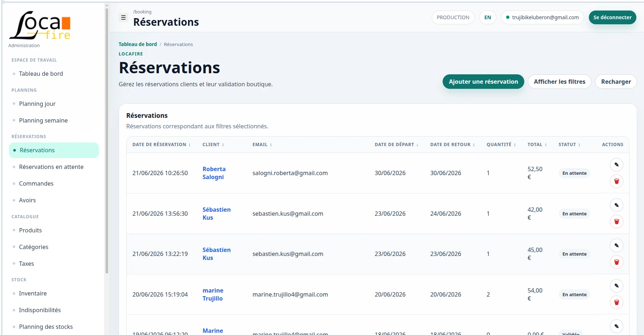This screenshot has width=644, height=335.
Task: Click the Recharger button
Action: click(x=616, y=82)
